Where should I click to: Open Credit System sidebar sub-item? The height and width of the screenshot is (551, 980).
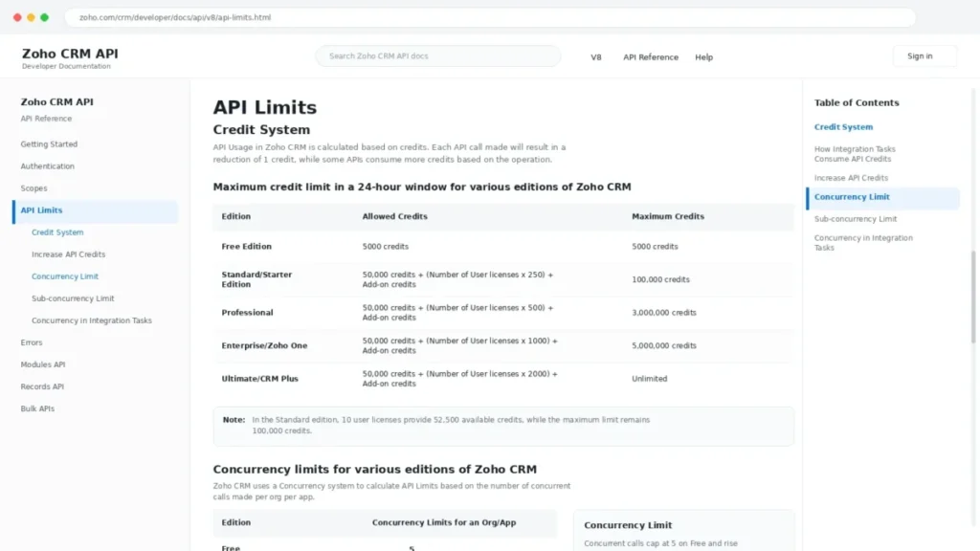tap(57, 232)
